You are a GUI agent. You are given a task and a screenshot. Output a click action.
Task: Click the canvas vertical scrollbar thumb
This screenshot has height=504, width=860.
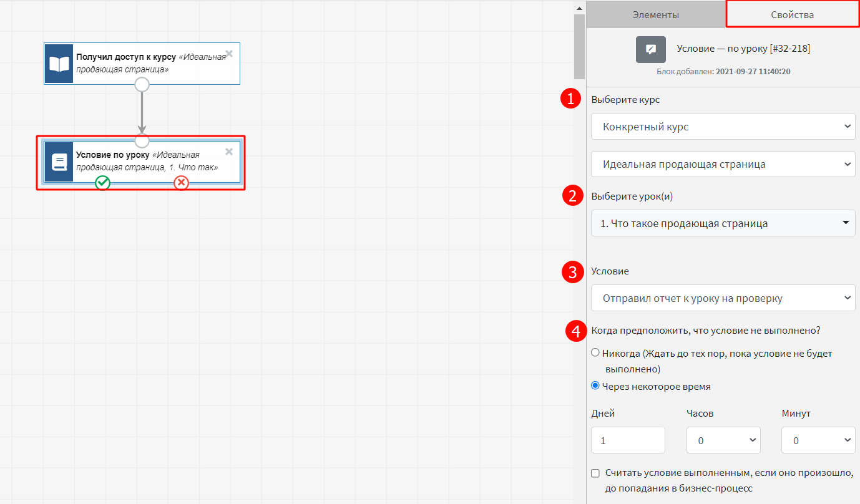[x=579, y=46]
